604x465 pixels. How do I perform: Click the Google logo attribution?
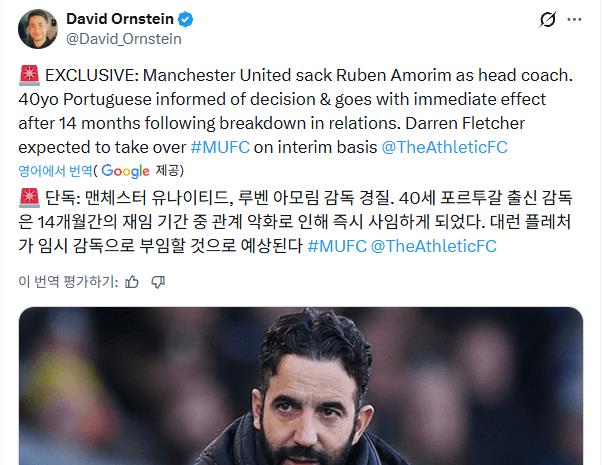click(125, 171)
